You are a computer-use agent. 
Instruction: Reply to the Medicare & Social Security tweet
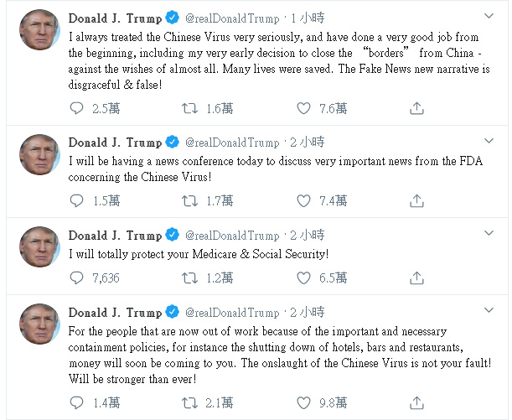coord(77,277)
